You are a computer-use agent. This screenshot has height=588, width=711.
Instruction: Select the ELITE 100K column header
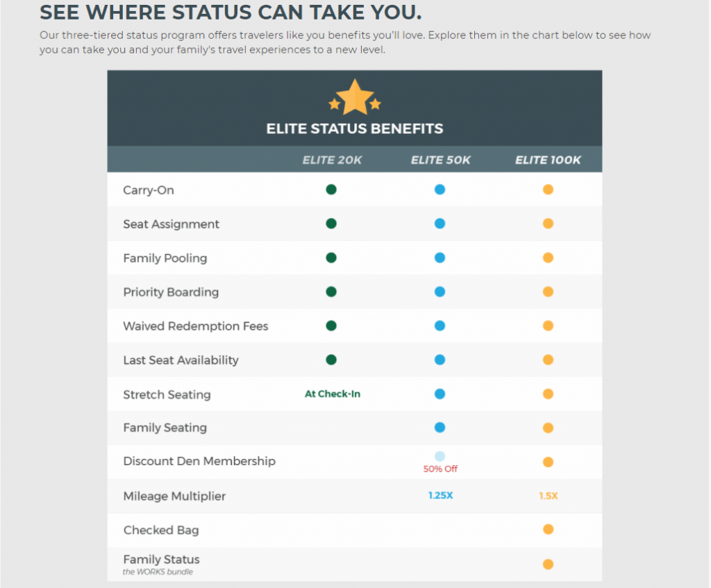[548, 160]
